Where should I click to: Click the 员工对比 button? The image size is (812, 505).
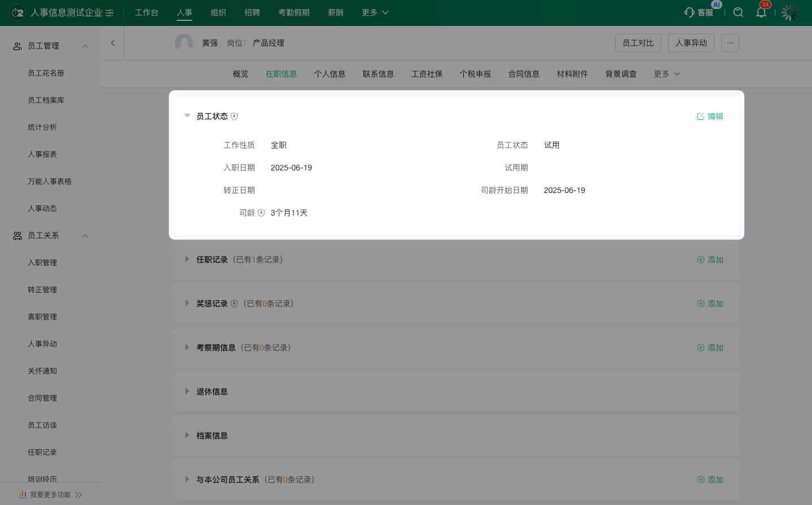tap(638, 43)
